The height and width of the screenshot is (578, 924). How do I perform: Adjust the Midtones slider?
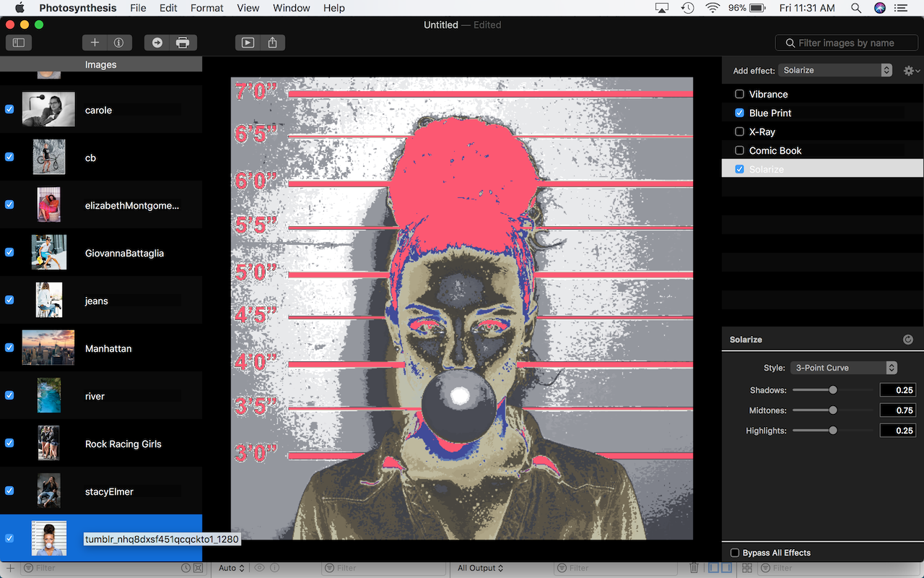833,410
